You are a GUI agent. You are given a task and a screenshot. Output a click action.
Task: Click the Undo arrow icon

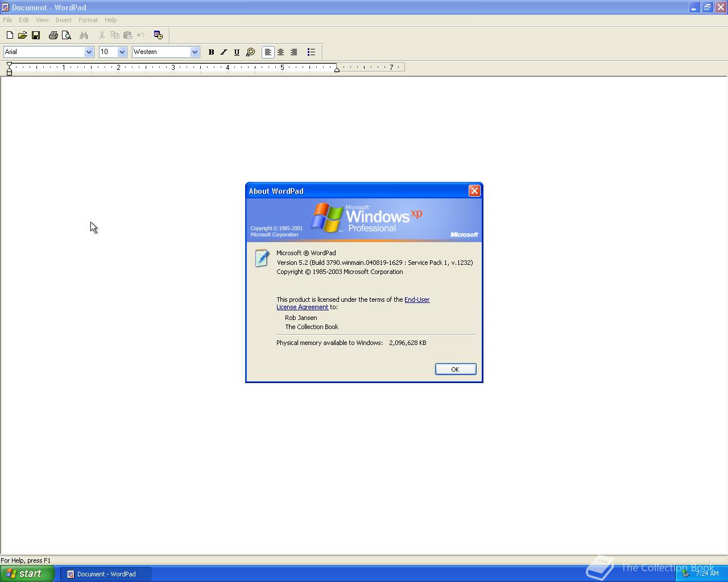pyautogui.click(x=141, y=35)
